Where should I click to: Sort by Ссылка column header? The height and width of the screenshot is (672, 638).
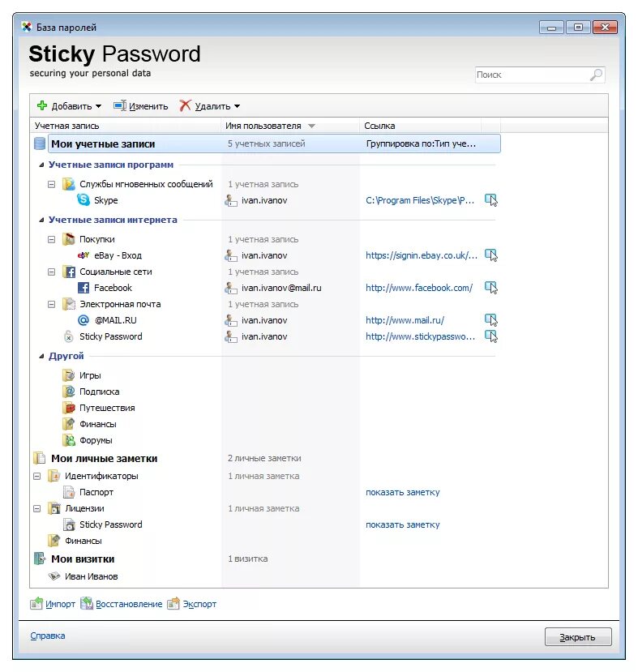point(421,126)
